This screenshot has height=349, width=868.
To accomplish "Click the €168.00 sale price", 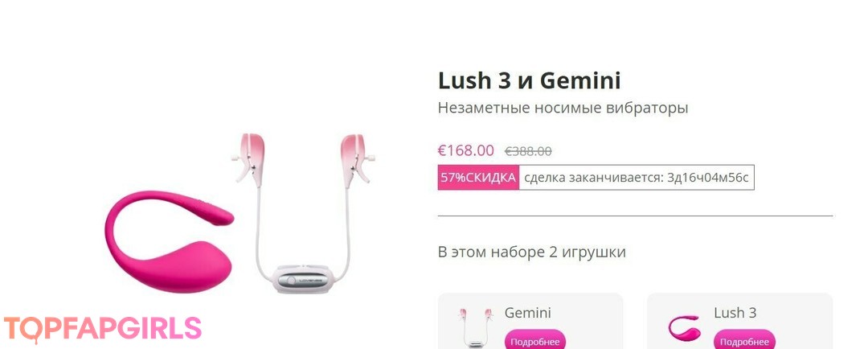I will point(466,150).
